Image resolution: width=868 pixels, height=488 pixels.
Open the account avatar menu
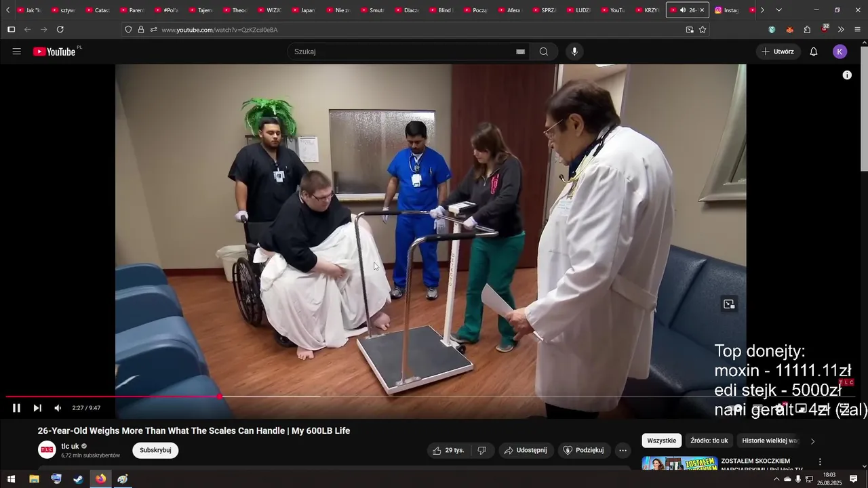point(840,52)
